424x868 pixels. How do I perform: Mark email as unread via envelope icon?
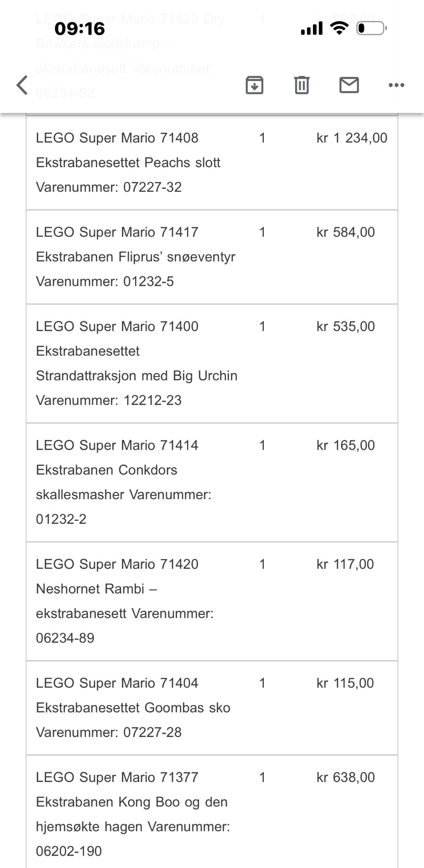[349, 85]
